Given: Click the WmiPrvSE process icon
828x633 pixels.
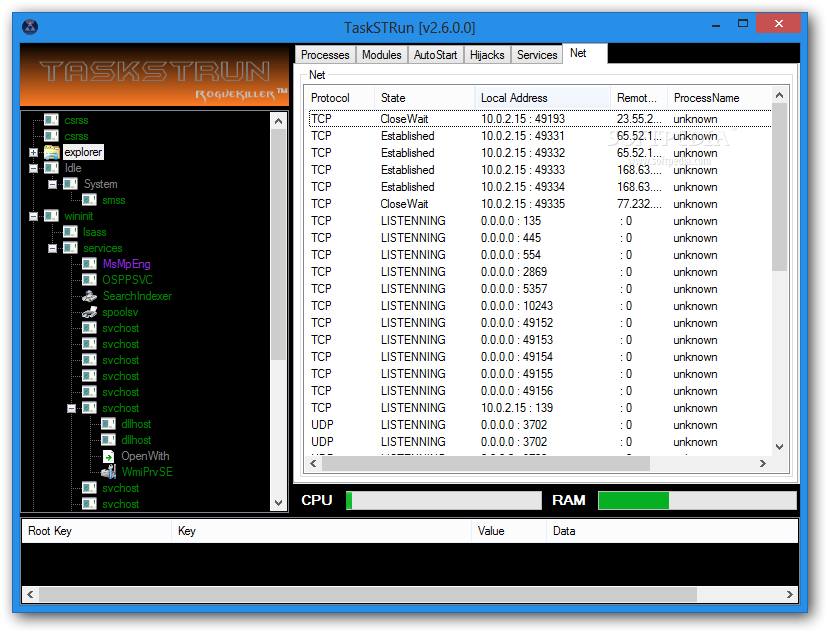Looking at the screenshot, I should [108, 472].
